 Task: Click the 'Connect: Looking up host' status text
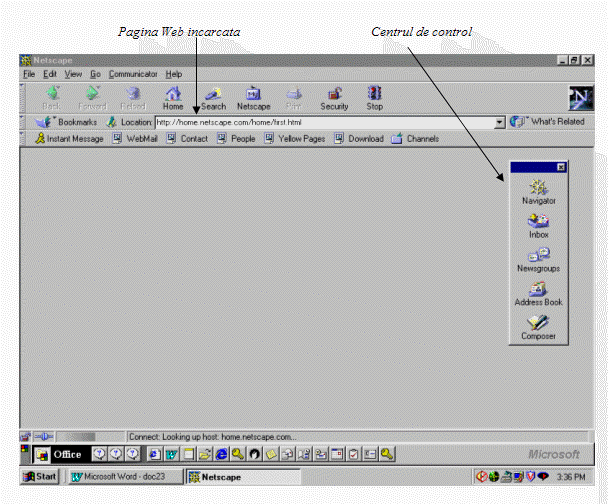pyautogui.click(x=212, y=437)
